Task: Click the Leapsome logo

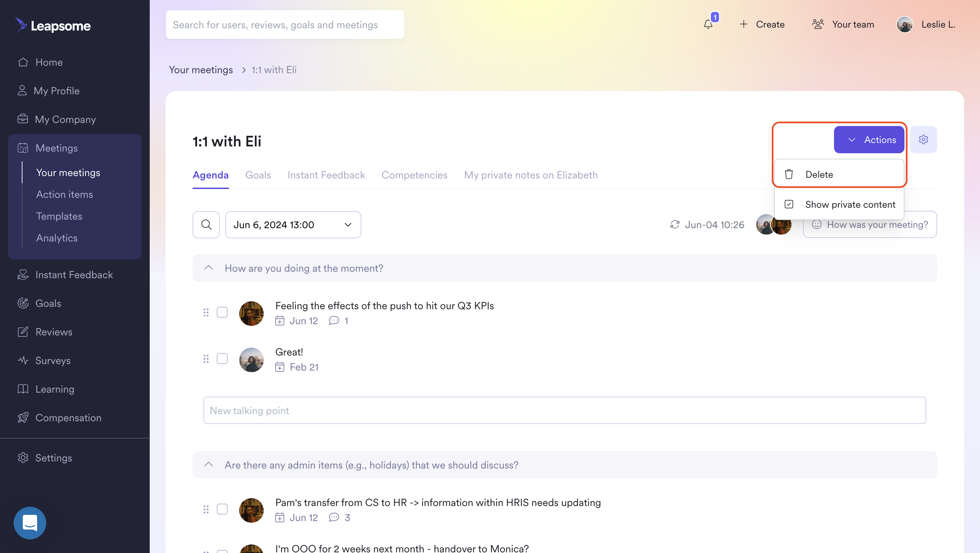Action: (53, 26)
